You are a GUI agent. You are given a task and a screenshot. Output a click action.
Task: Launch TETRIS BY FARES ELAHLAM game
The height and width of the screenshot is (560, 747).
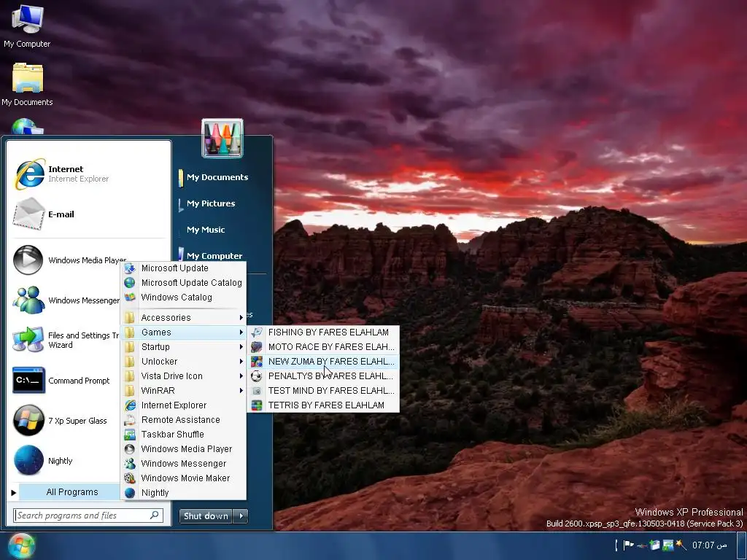click(x=323, y=405)
